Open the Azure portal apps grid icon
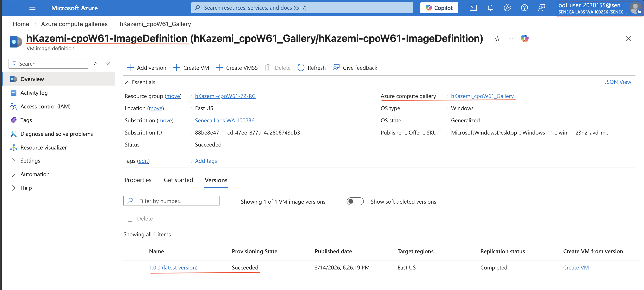The image size is (644, 290). (x=12, y=7)
